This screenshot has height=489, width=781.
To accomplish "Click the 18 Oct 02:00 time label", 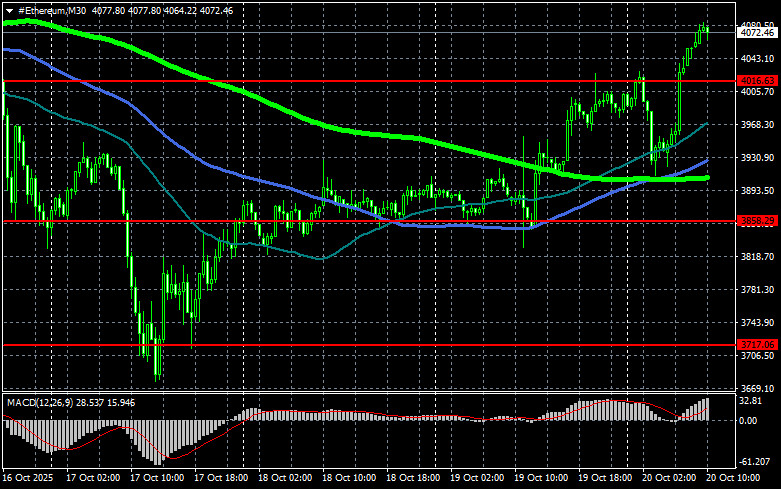I will [x=285, y=478].
